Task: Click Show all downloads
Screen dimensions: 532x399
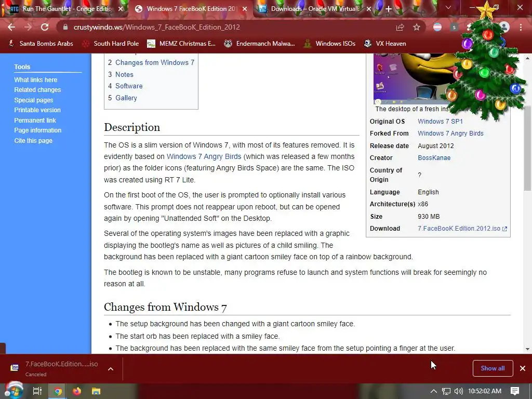Action: coord(493,368)
